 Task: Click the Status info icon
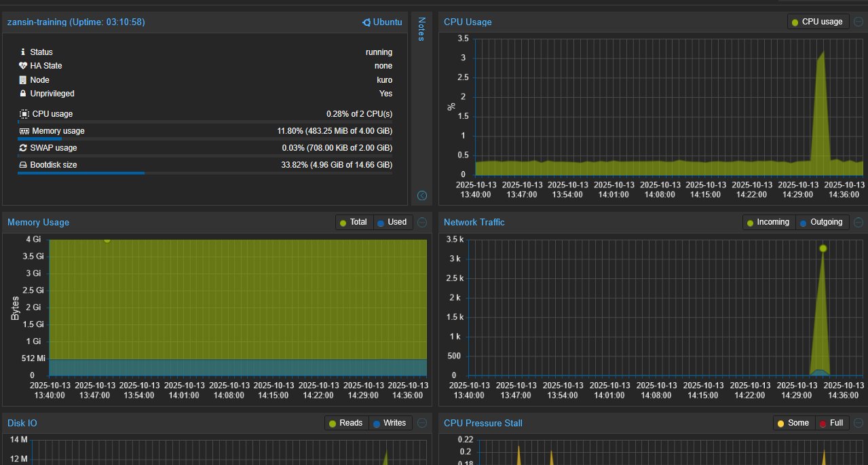click(24, 52)
